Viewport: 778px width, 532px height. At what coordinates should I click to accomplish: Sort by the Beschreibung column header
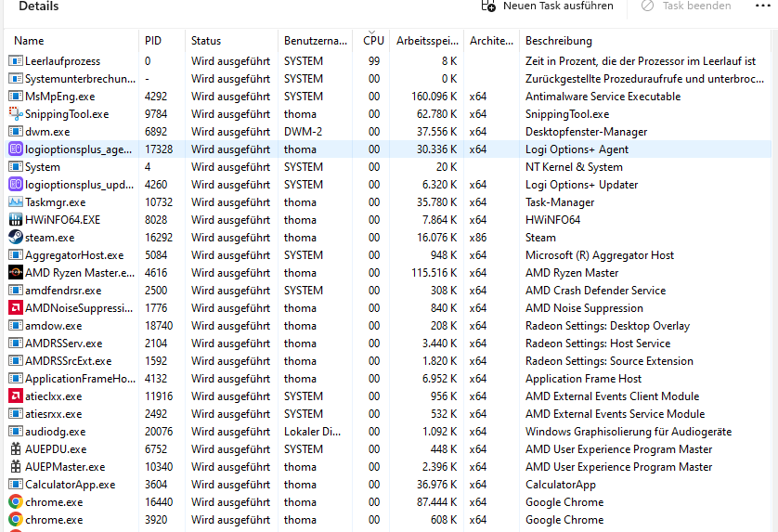point(645,41)
